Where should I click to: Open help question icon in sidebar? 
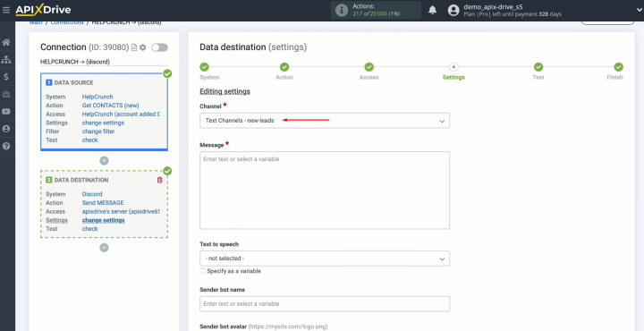pos(6,146)
